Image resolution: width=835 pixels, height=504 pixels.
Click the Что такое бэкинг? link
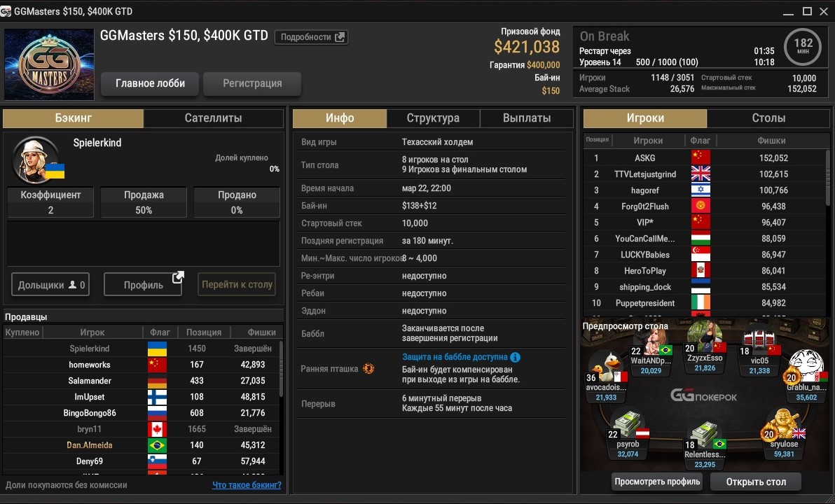point(247,485)
